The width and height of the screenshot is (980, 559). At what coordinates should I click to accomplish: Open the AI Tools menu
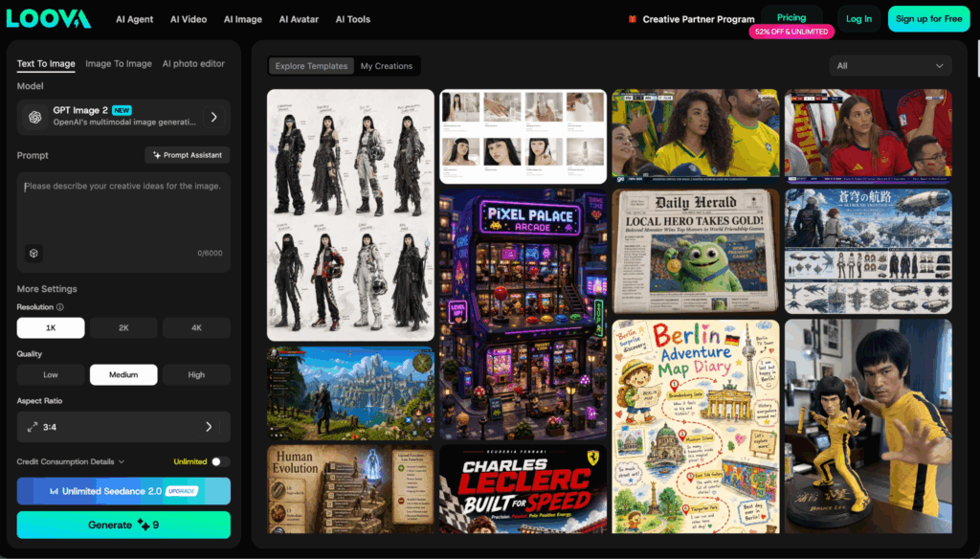pos(352,19)
